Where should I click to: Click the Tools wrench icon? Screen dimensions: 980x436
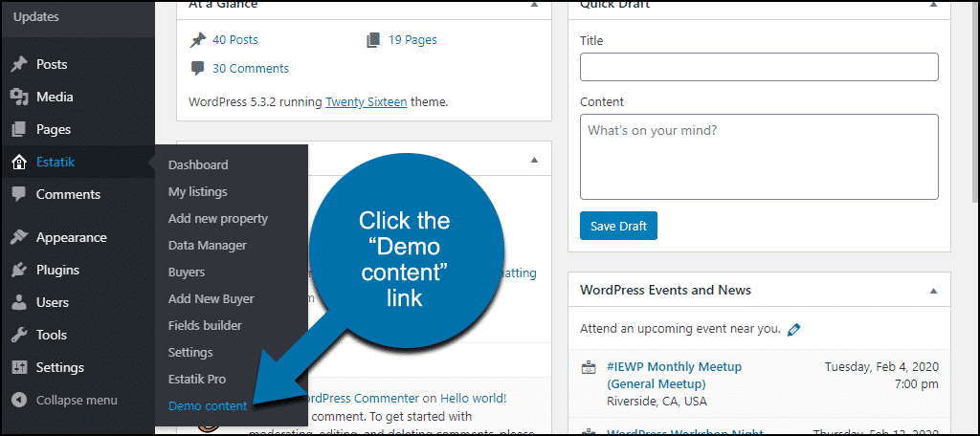tap(19, 335)
